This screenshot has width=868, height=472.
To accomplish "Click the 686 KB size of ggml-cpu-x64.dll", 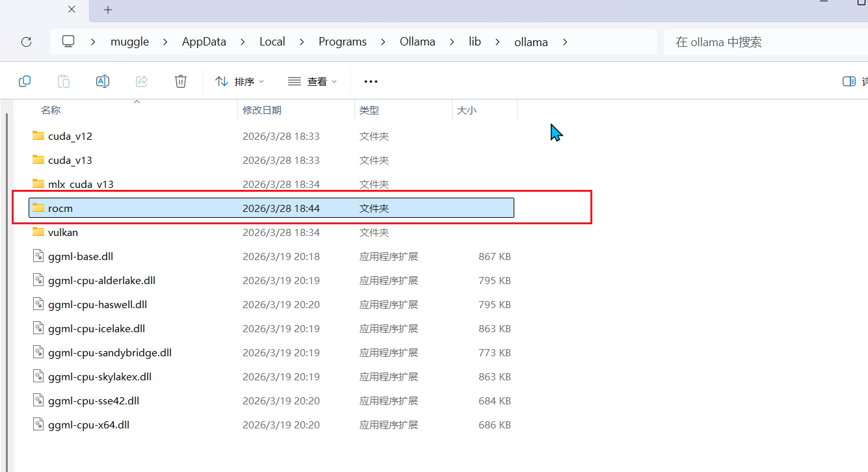I will 495,425.
